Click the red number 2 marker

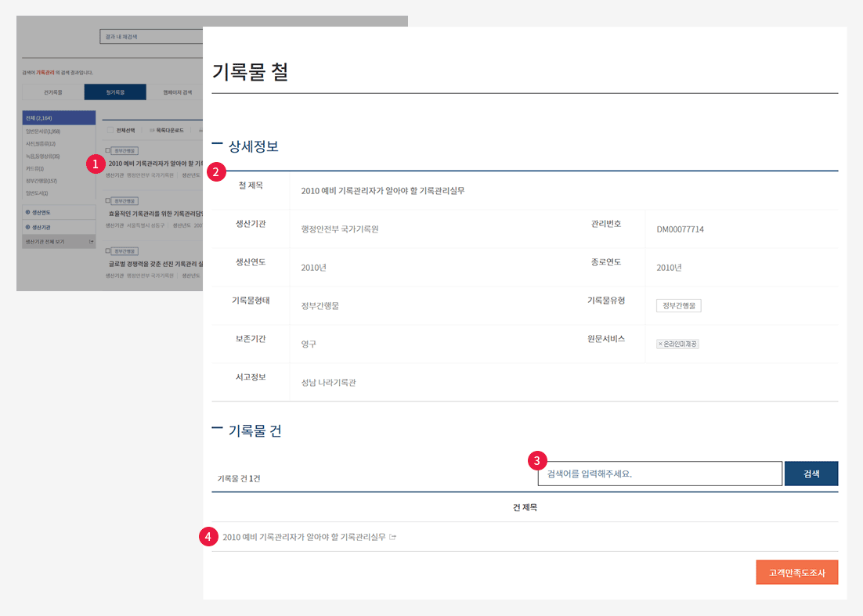[x=216, y=171]
